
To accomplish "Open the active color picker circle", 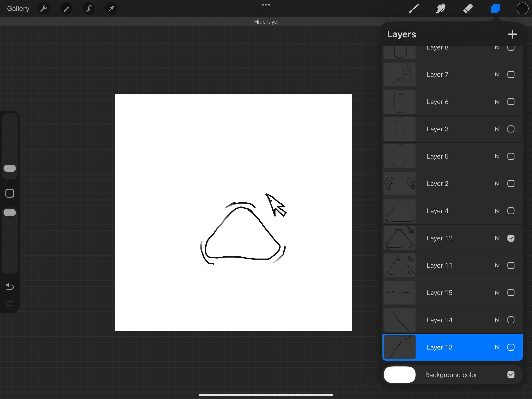I will [522, 9].
